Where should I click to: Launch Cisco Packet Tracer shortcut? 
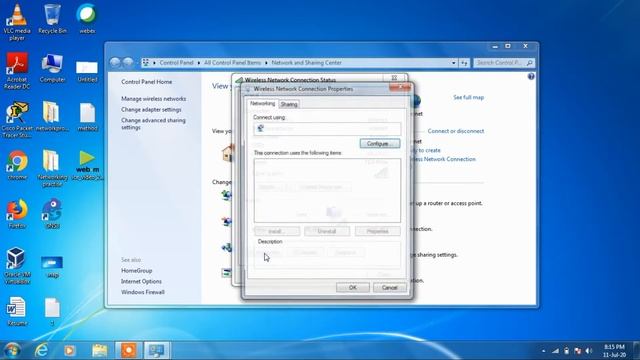pyautogui.click(x=17, y=119)
